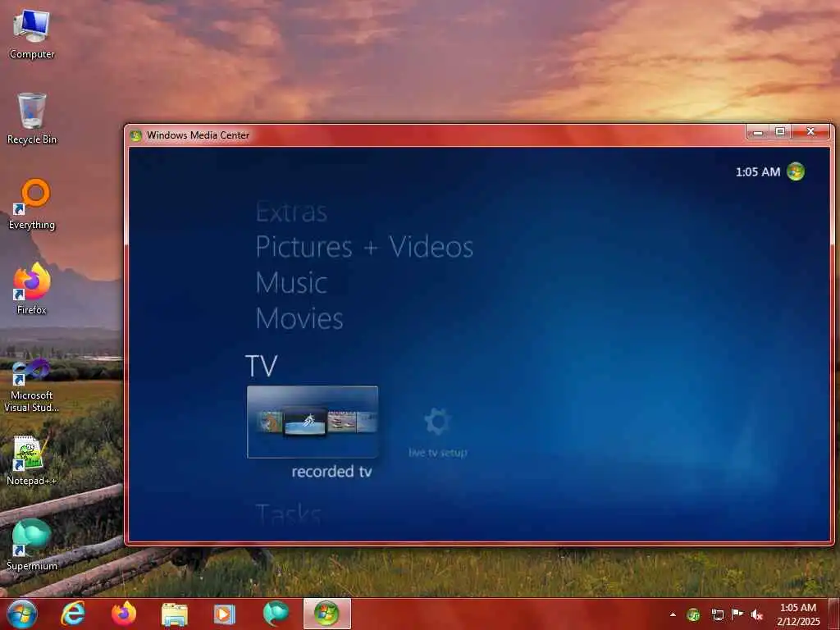The image size is (840, 630).
Task: Click the live tv setup label
Action: 438,453
